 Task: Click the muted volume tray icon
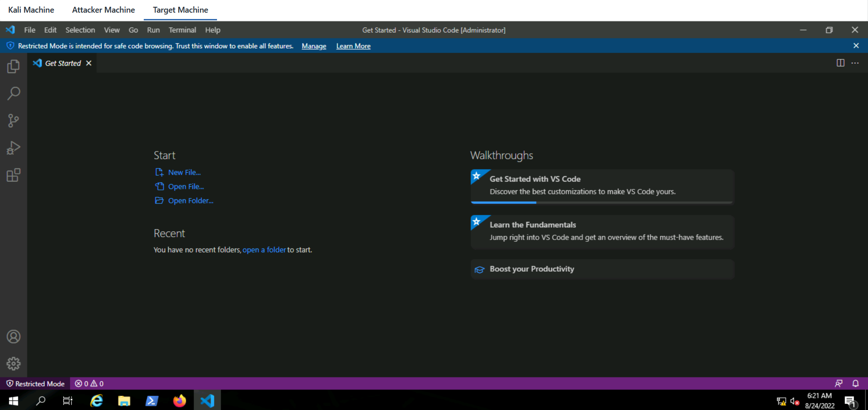coord(795,401)
